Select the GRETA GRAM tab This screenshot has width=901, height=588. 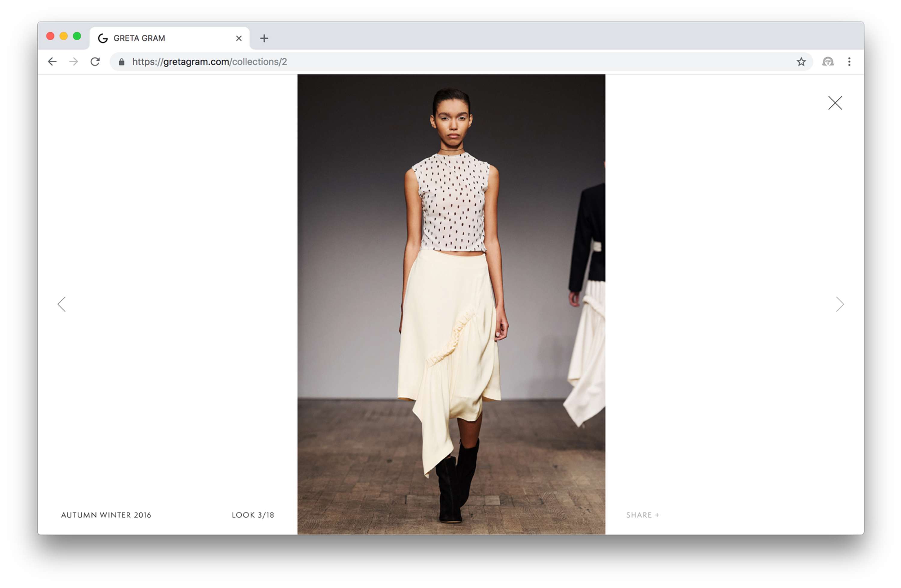click(x=170, y=38)
